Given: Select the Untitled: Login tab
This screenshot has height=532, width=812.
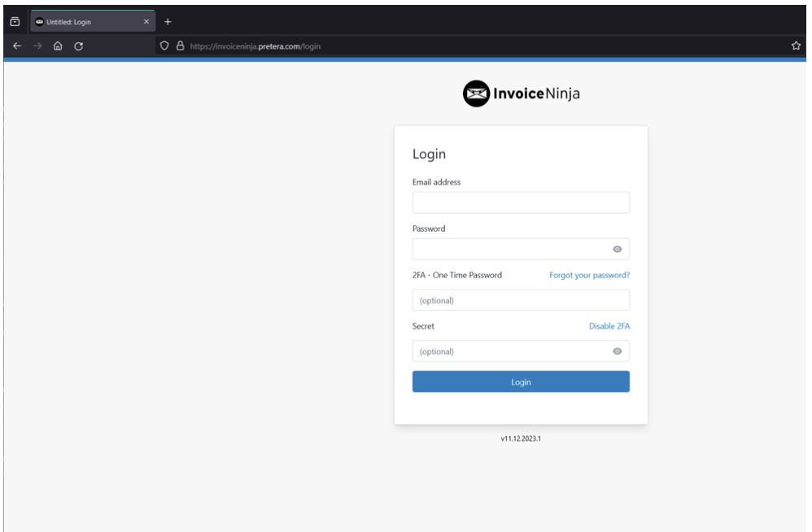Looking at the screenshot, I should [92, 22].
